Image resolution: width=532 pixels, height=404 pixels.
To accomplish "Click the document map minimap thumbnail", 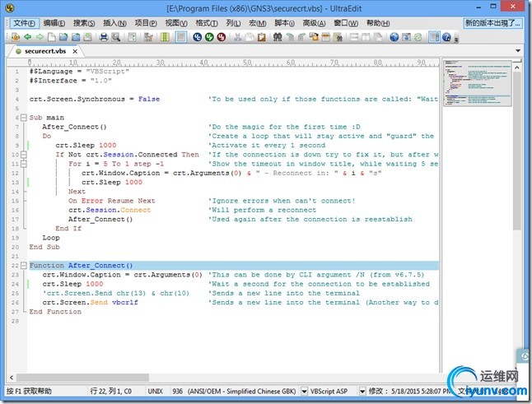I will (477, 83).
